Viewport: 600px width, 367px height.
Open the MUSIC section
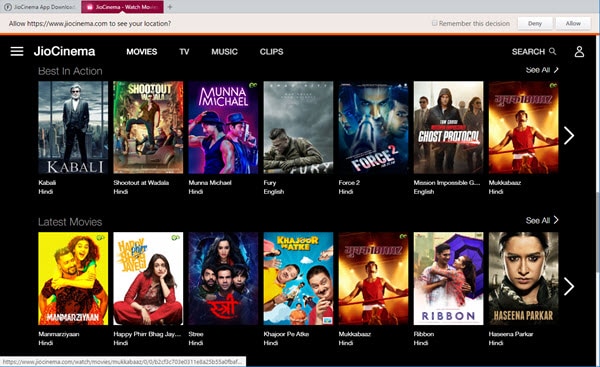(x=224, y=52)
